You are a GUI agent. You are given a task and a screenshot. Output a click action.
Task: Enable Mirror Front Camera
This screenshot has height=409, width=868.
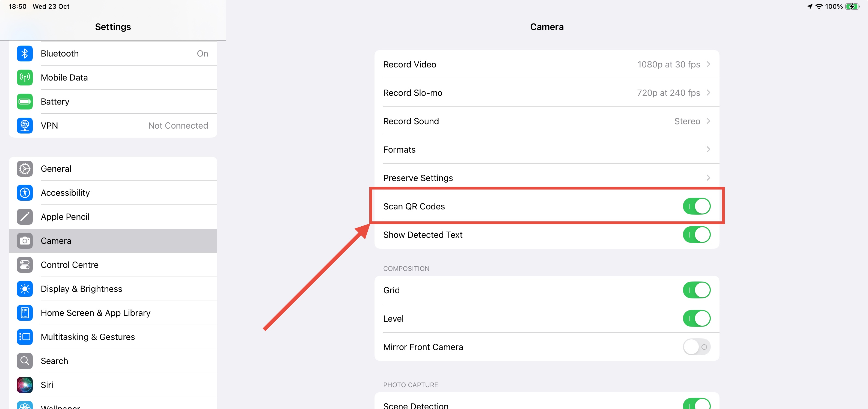(697, 347)
